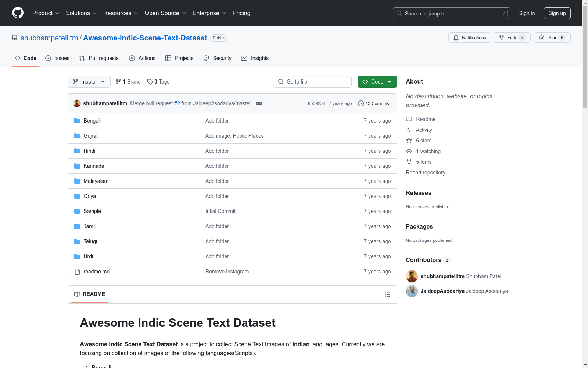Expand commit message ellipsis icon

[259, 103]
